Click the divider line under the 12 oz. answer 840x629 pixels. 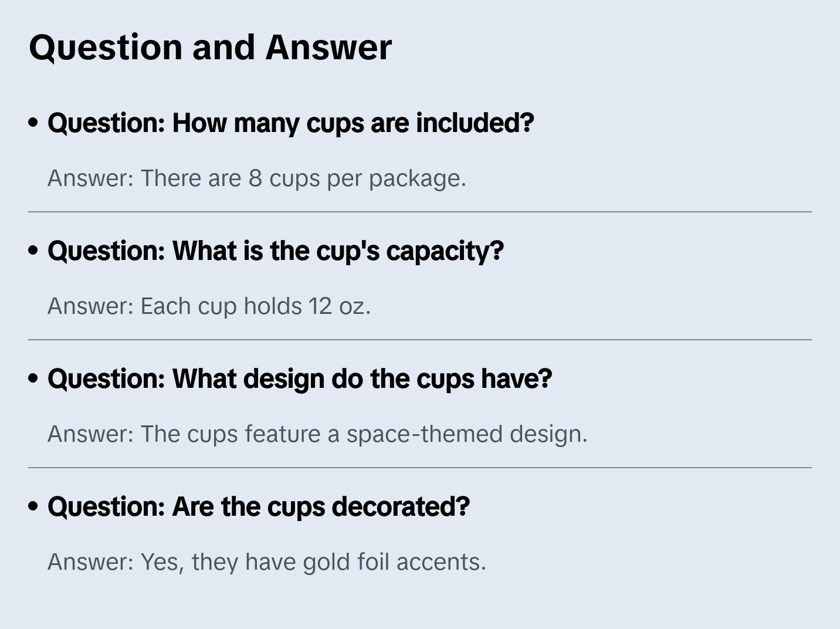[x=420, y=340]
